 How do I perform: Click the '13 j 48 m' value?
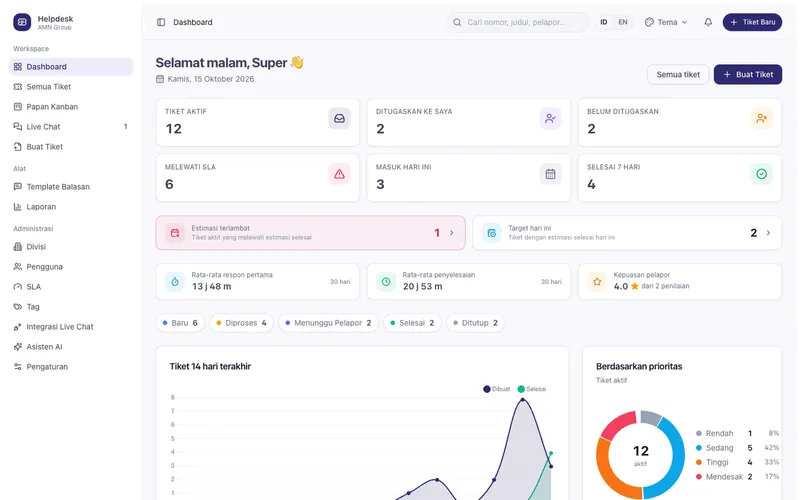pos(211,287)
